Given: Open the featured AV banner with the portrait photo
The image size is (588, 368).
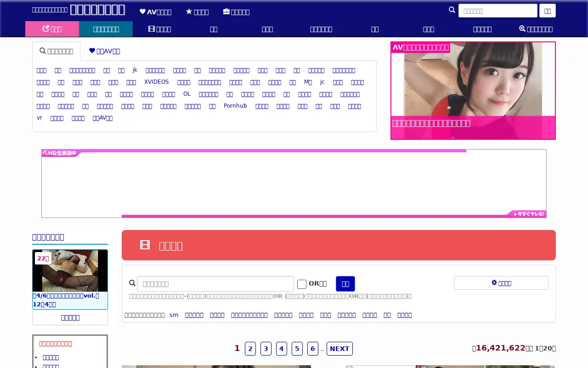Looking at the screenshot, I should [473, 91].
